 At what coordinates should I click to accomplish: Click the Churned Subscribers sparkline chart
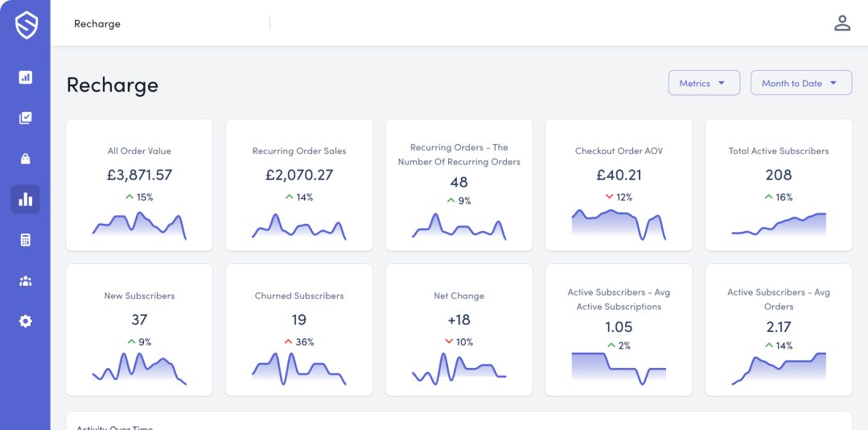pyautogui.click(x=298, y=369)
